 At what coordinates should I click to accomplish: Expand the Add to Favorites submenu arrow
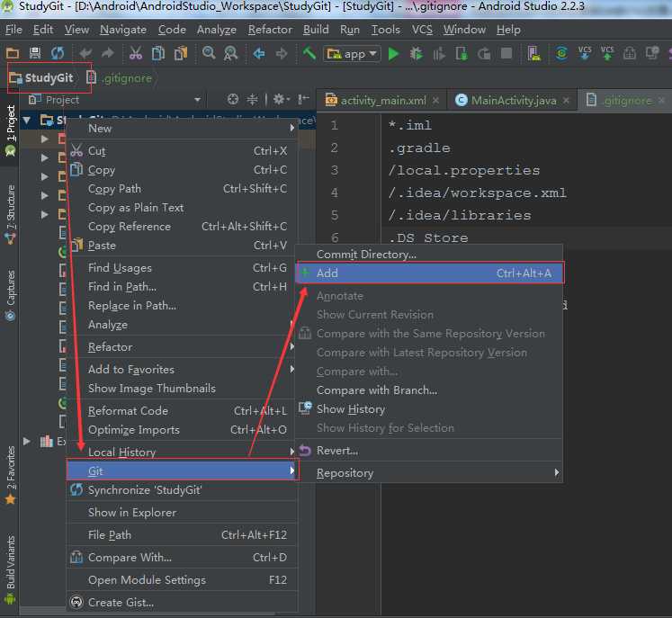click(291, 369)
